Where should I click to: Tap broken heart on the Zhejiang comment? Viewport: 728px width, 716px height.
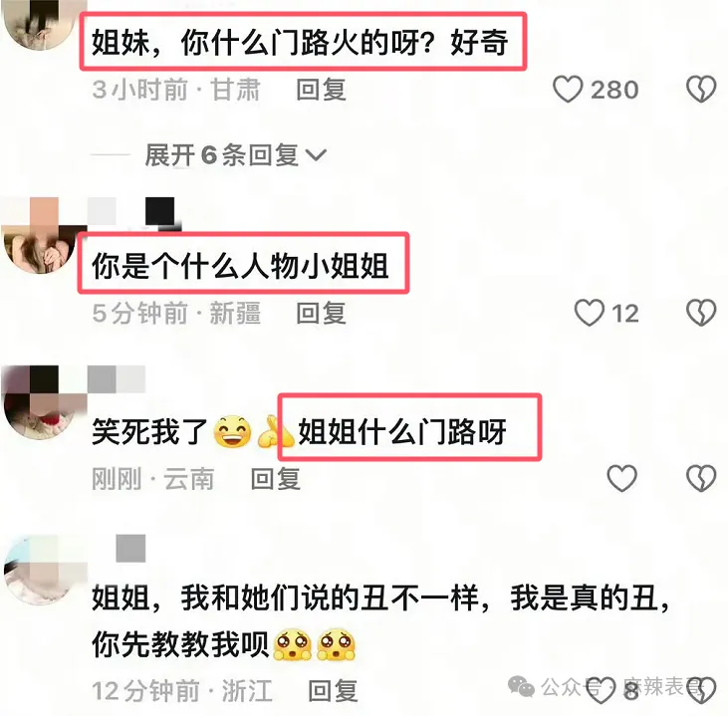tap(702, 690)
